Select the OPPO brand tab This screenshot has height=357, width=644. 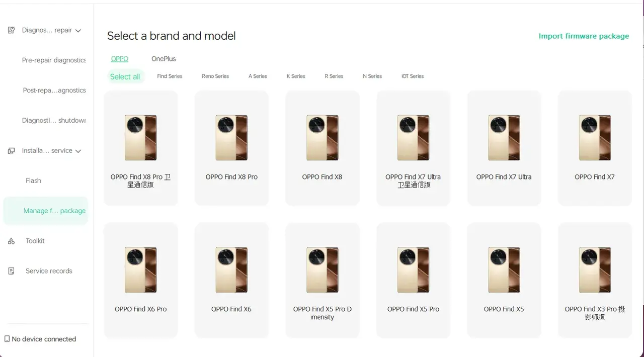[x=120, y=59]
